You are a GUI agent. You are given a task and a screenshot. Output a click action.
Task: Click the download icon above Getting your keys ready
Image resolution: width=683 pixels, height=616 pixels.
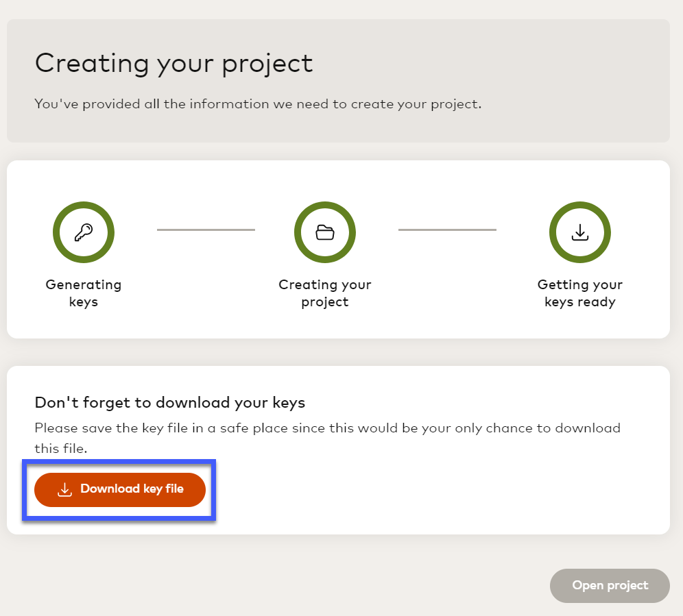click(580, 233)
